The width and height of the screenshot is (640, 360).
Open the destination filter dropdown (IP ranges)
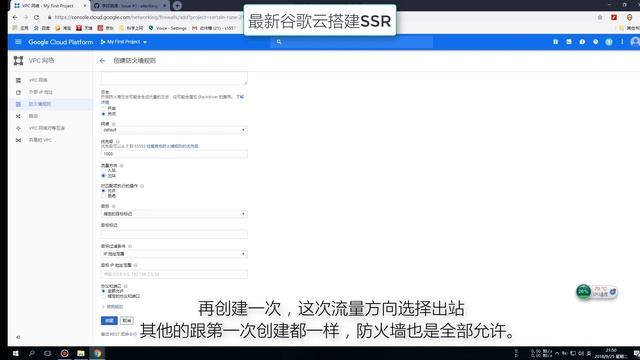tap(174, 254)
